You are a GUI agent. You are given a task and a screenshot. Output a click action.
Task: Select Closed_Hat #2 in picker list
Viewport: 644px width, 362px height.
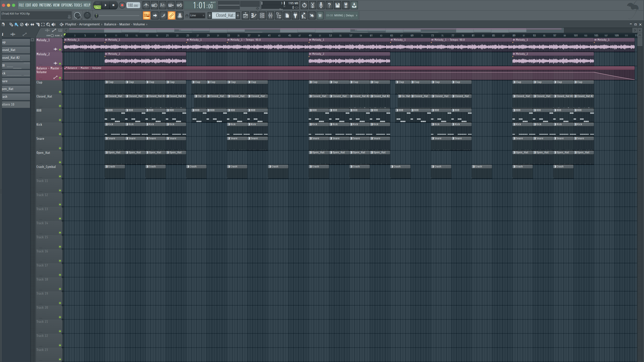click(16, 58)
